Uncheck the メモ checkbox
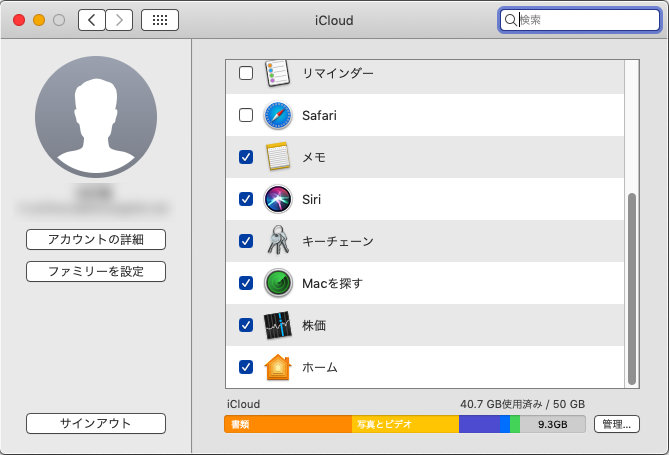The height and width of the screenshot is (455, 669). point(246,157)
